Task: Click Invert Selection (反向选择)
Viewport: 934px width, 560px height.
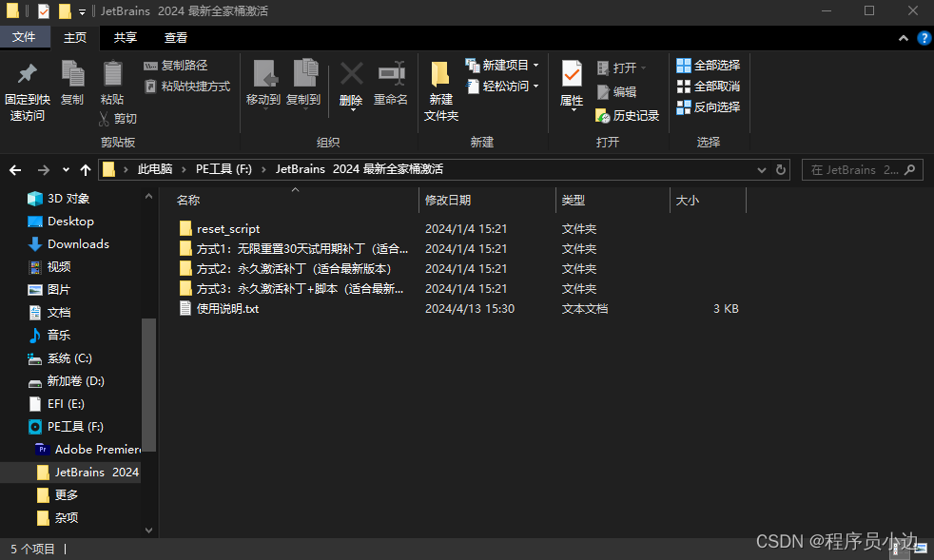Action: tap(709, 107)
